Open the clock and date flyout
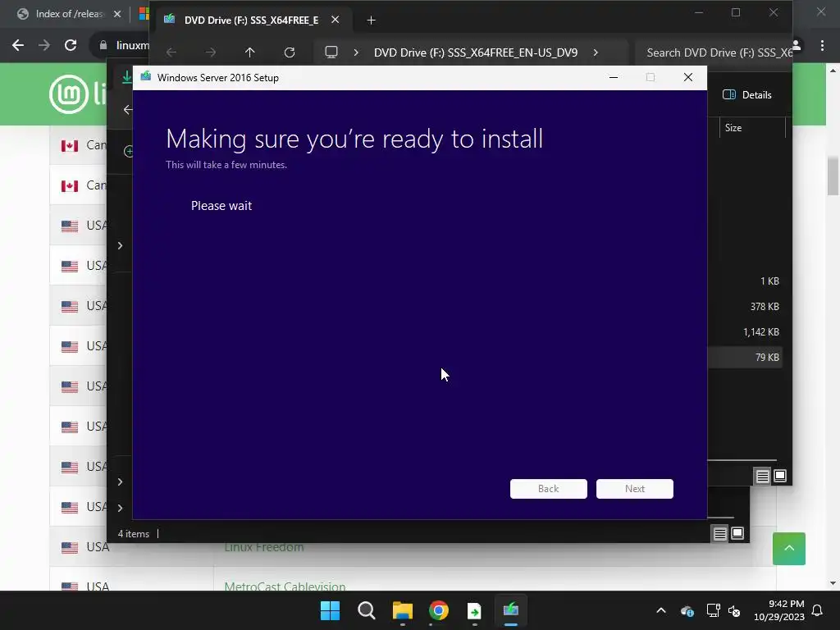Image resolution: width=840 pixels, height=630 pixels. coord(779,610)
